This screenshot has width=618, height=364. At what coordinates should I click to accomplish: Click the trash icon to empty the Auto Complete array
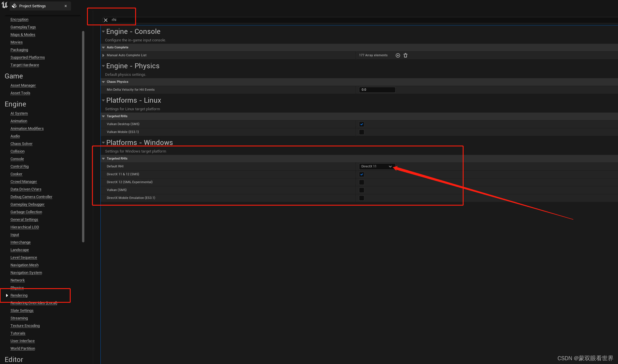pyautogui.click(x=405, y=55)
